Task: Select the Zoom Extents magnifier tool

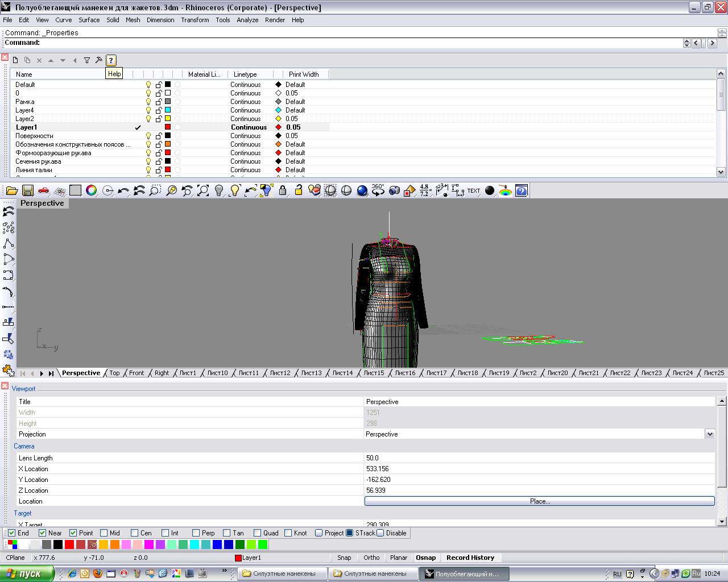Action: click(203, 191)
